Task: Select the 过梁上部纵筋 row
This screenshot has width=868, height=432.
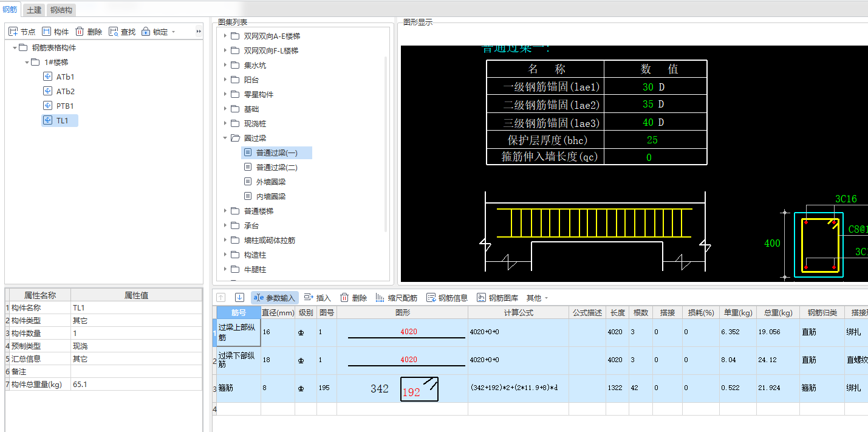Action: pos(239,333)
